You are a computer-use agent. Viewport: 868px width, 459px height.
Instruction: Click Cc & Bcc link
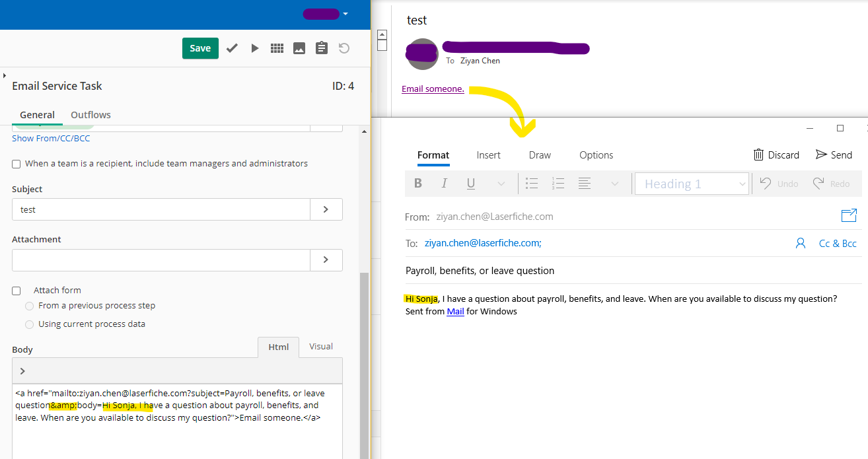838,243
